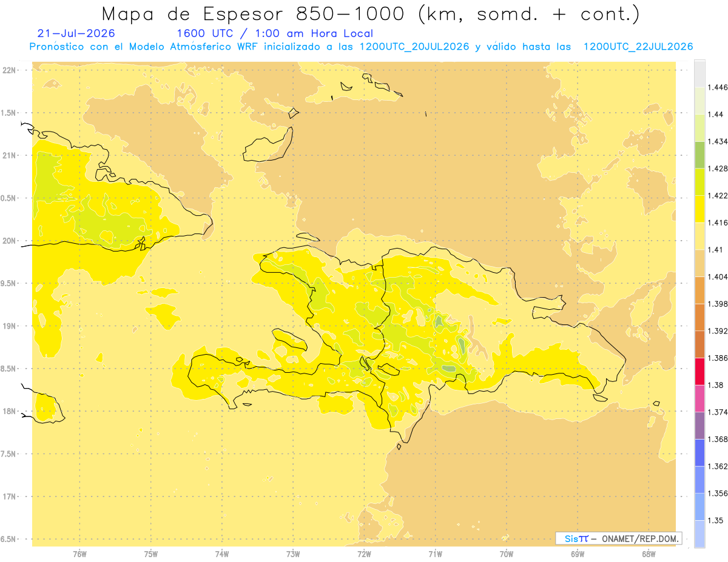Screen dimensions: 728x562
Task: Click the longitude label "73W"
Action: point(293,554)
